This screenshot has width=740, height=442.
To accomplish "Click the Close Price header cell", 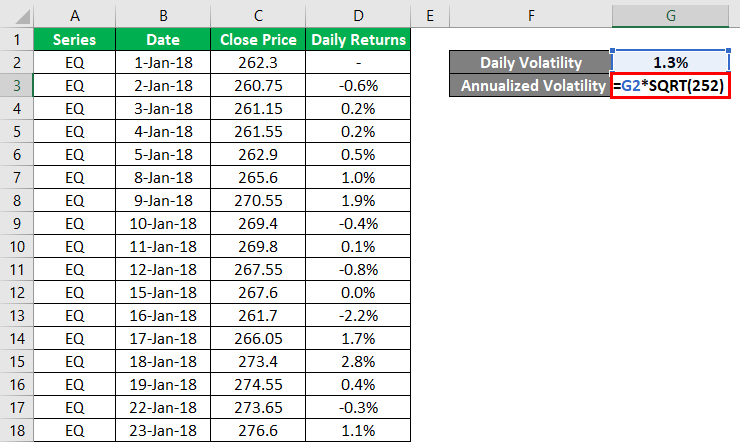I will point(258,39).
